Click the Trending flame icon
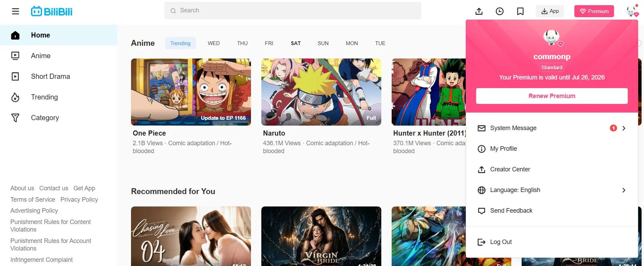Screen dimensions: 644x266 click(15, 97)
